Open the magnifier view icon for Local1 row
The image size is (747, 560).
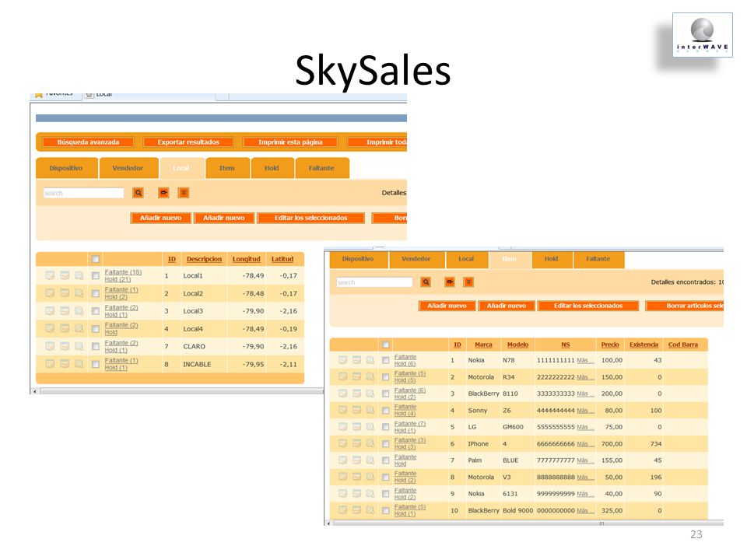(79, 275)
